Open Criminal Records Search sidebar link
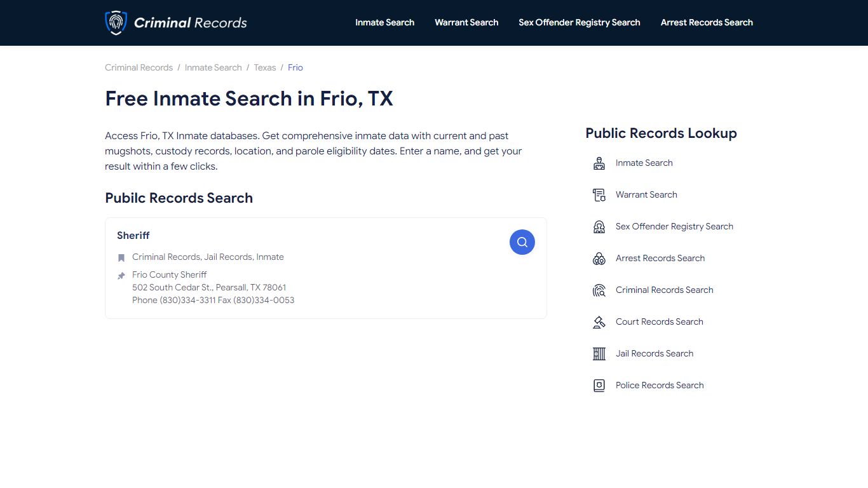The height and width of the screenshot is (488, 868). 664,290
